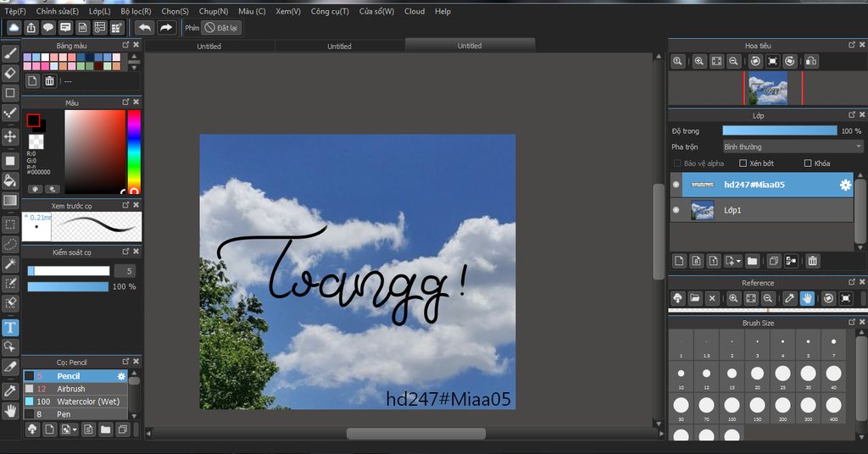868x454 pixels.
Task: Select the transparent color swatch
Action: pyautogui.click(x=36, y=141)
